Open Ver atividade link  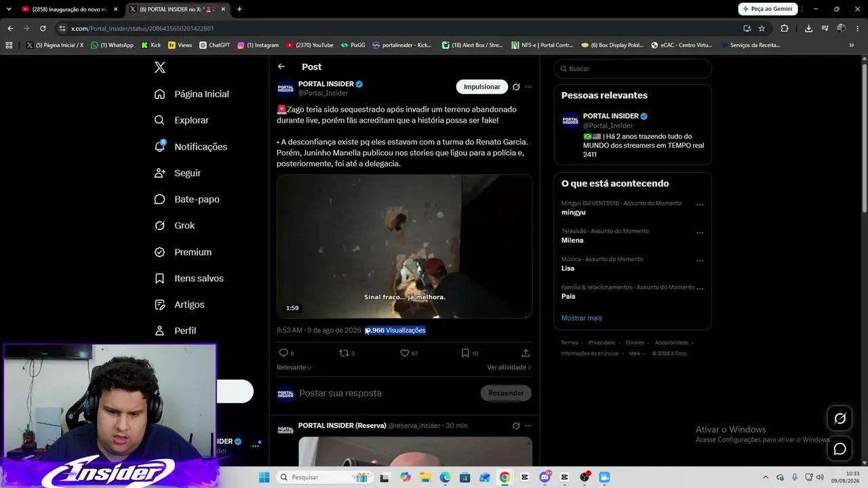509,367
